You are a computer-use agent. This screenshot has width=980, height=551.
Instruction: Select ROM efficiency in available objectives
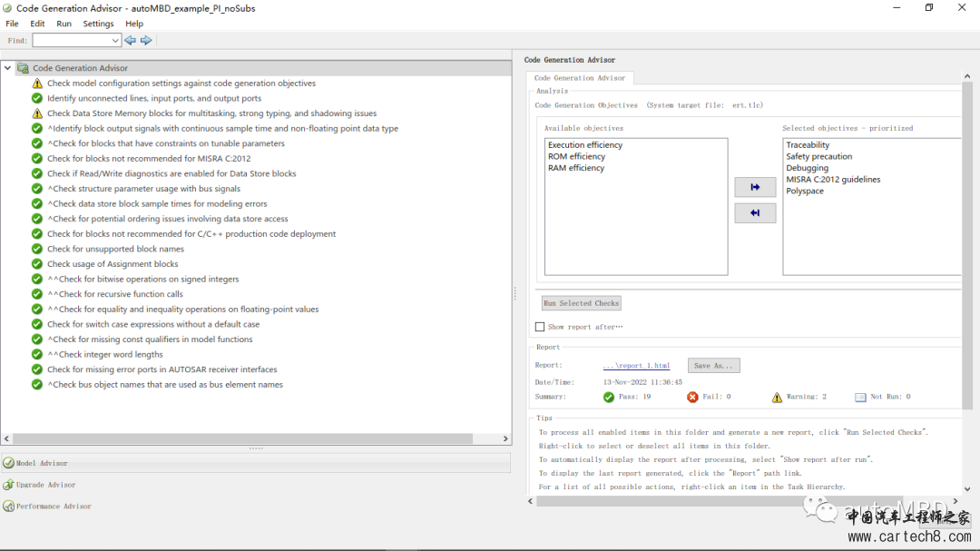[x=576, y=156]
